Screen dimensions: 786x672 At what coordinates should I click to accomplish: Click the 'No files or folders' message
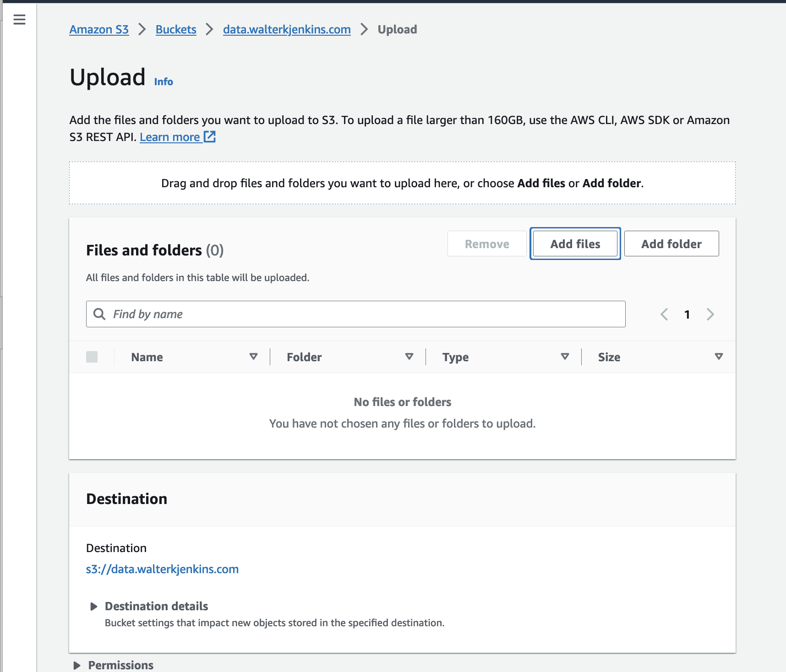[403, 402]
